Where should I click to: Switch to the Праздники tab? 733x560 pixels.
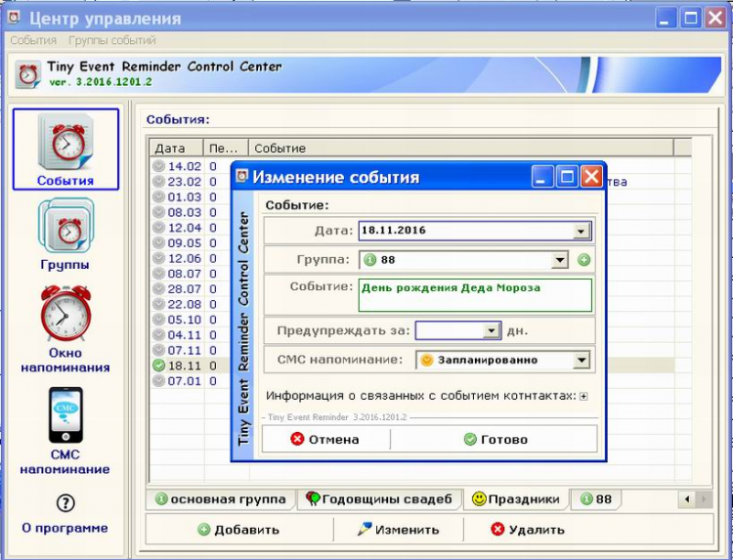(x=516, y=499)
